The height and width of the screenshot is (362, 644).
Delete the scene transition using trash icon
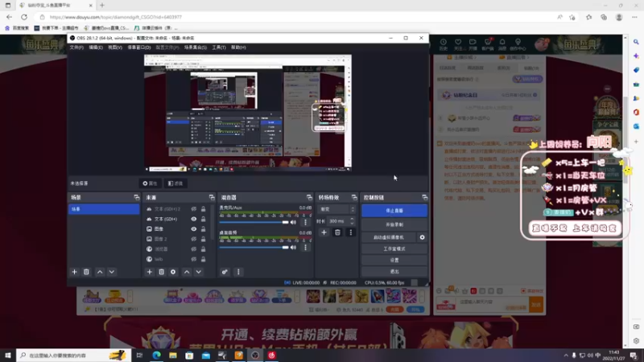coord(337,232)
